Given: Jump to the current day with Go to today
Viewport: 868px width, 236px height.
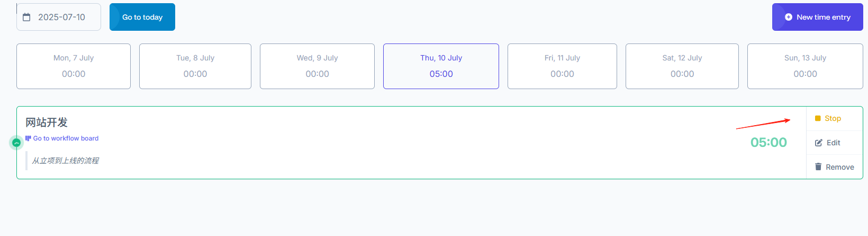Looking at the screenshot, I should coord(142,17).
